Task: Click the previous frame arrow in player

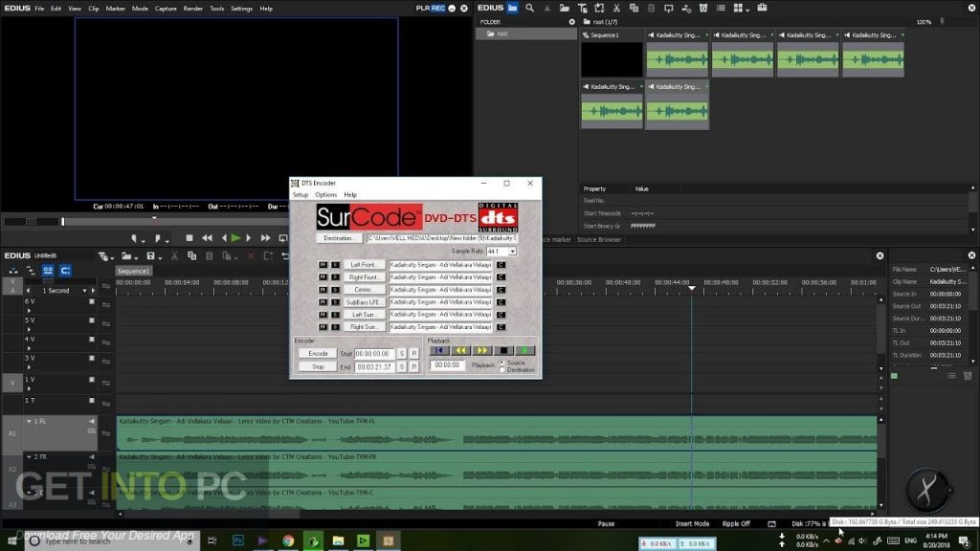Action: pos(224,238)
